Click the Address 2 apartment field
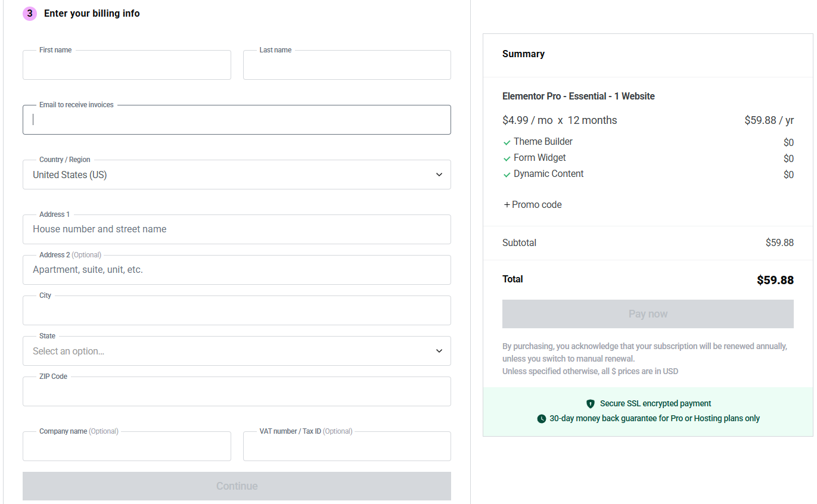Image resolution: width=817 pixels, height=504 pixels. [237, 270]
